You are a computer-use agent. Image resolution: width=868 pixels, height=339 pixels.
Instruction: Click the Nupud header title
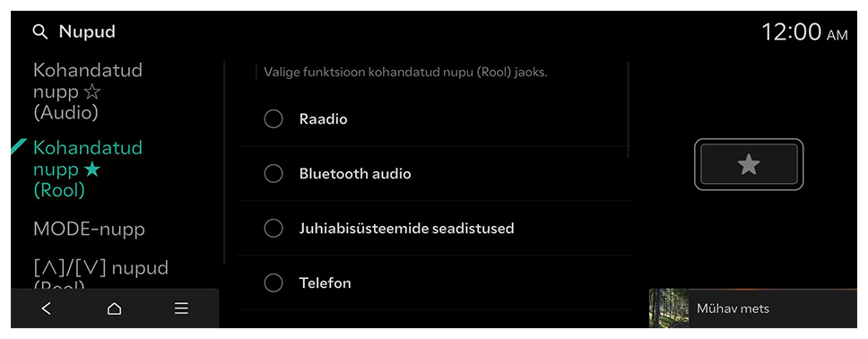coord(87,32)
